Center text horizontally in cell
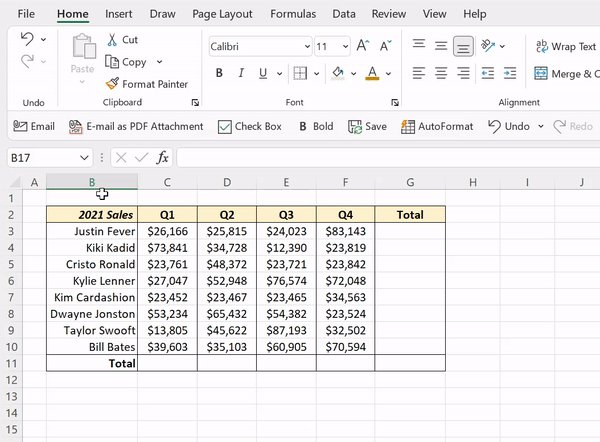The image size is (600, 442). (x=441, y=73)
